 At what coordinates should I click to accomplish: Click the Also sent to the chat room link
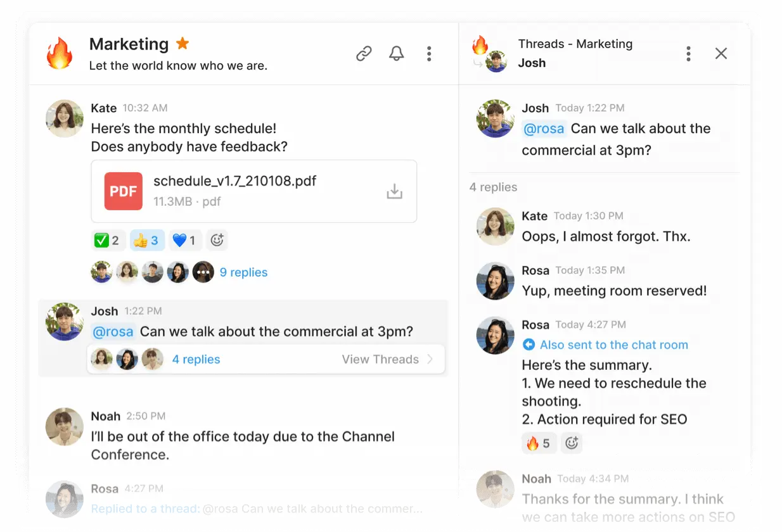point(613,345)
